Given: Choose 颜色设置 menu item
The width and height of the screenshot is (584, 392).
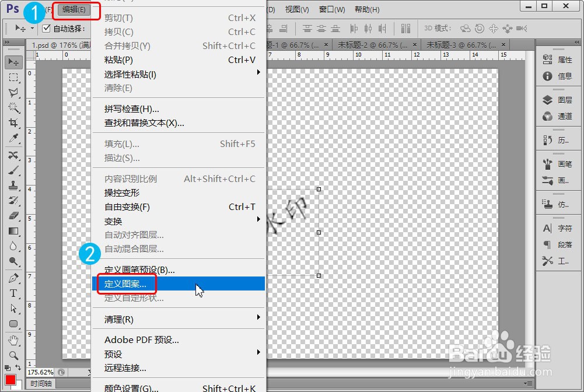Looking at the screenshot, I should 179,387.
